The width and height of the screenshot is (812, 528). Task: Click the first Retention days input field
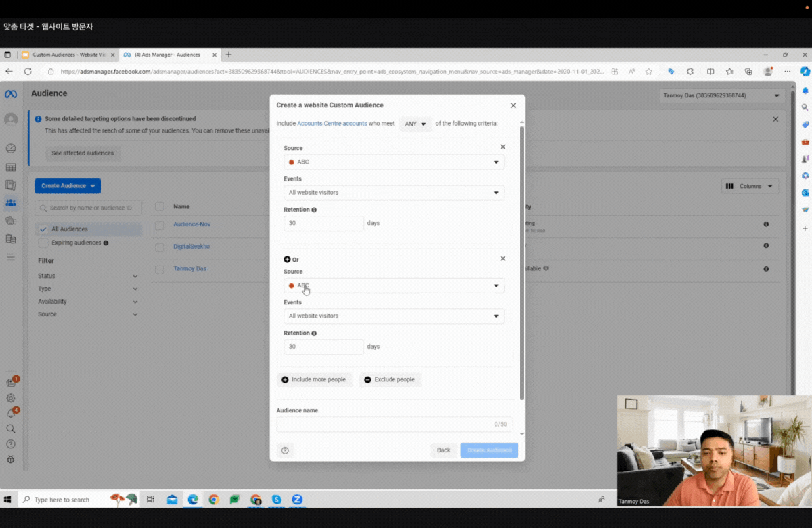[323, 223]
